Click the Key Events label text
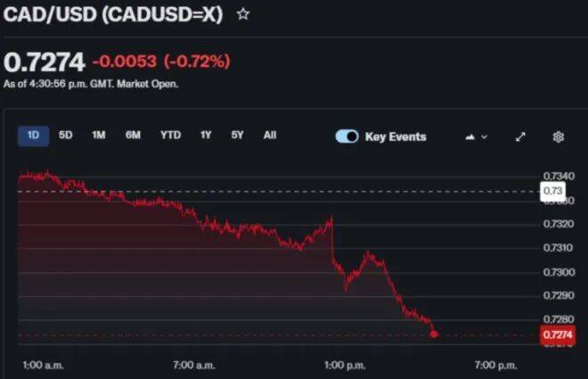The image size is (588, 379). [396, 136]
